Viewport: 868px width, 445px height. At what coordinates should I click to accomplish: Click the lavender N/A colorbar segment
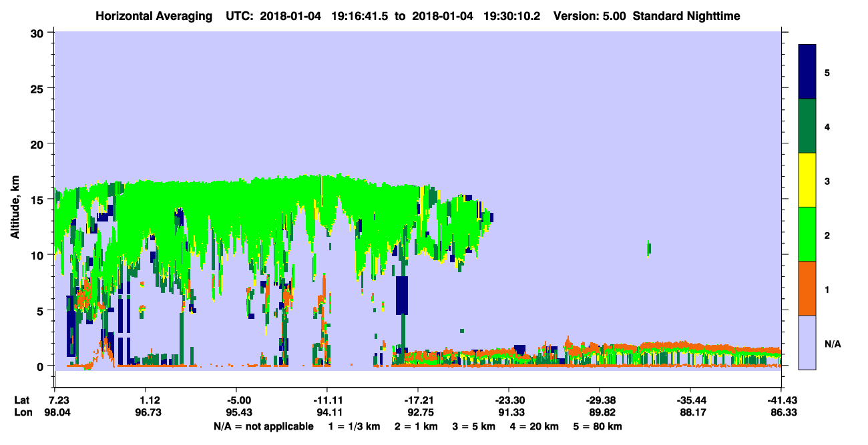807,342
